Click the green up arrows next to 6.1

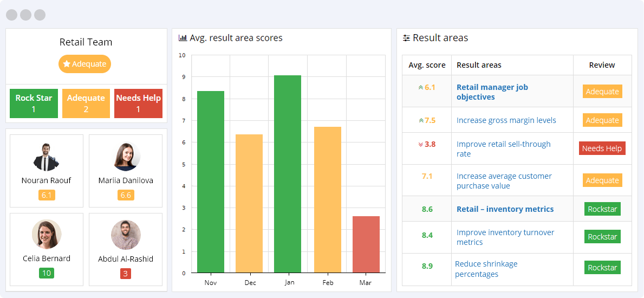point(420,88)
